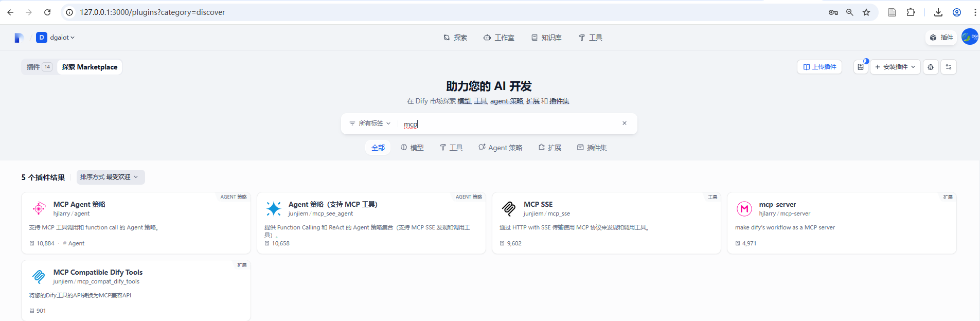
Task: Open the plugin debug (bug) icon
Action: 930,67
